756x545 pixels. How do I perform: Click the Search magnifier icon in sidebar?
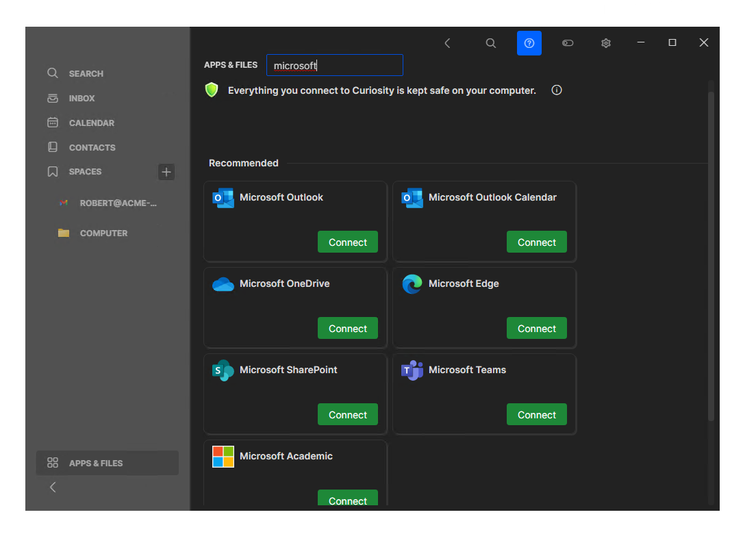(x=53, y=73)
